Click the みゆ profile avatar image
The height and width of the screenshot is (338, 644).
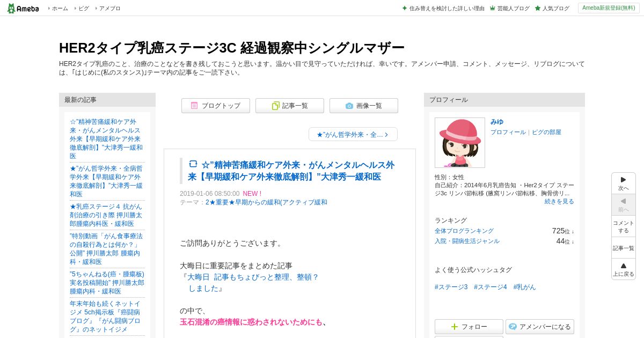pos(460,143)
